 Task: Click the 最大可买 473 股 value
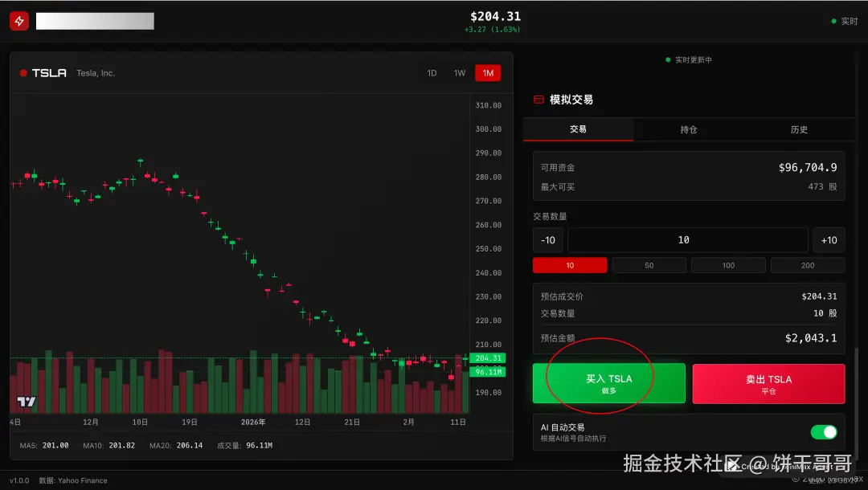tap(822, 187)
